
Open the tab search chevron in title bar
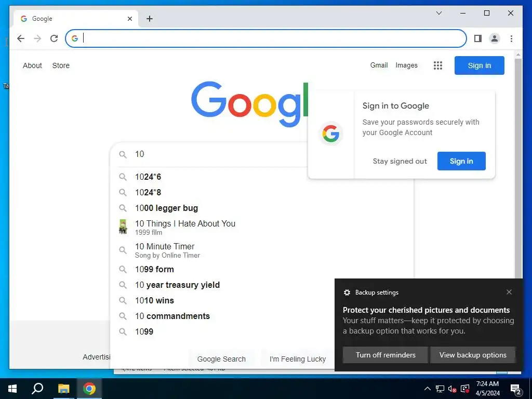click(438, 13)
